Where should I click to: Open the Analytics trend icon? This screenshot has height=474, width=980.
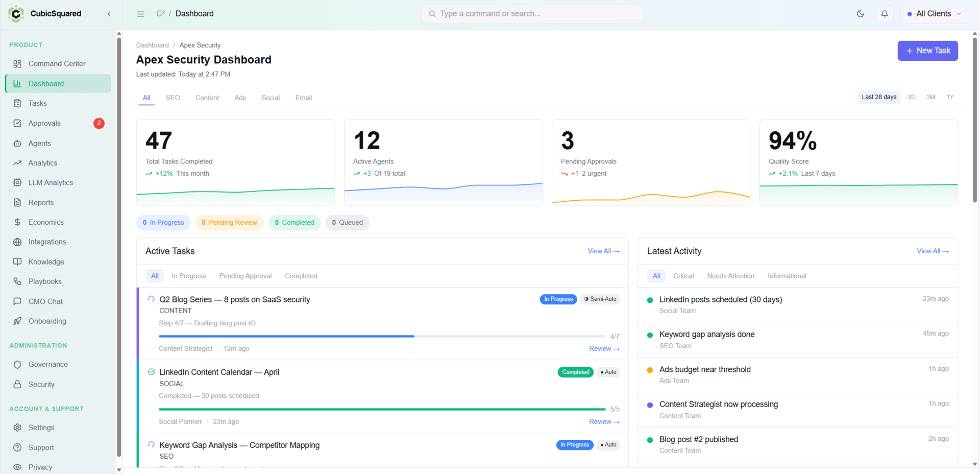(17, 163)
